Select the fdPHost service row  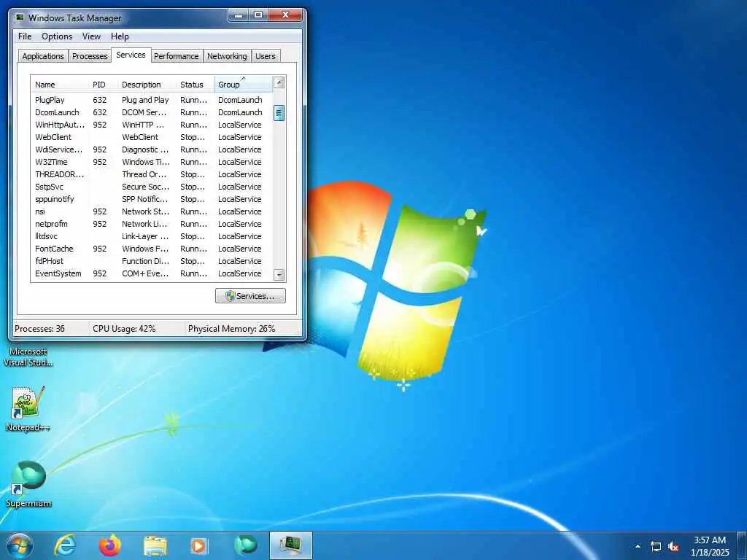(152, 261)
